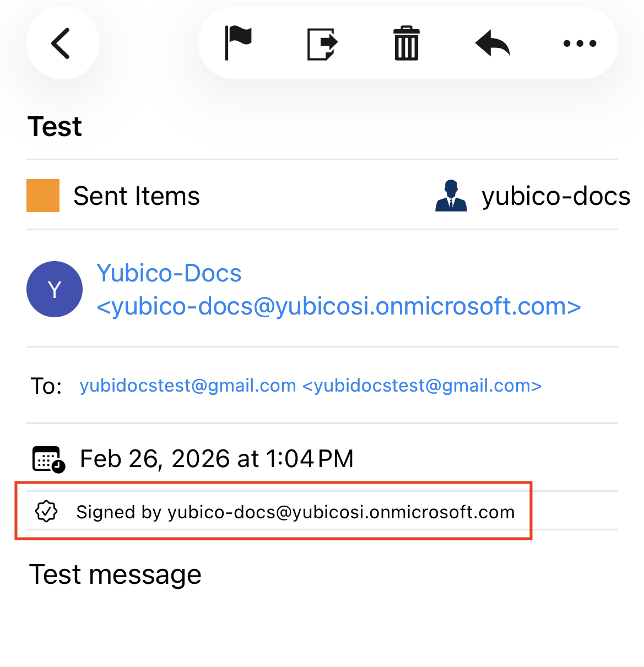Flag this Test email
The width and height of the screenshot is (644, 667).
point(238,43)
